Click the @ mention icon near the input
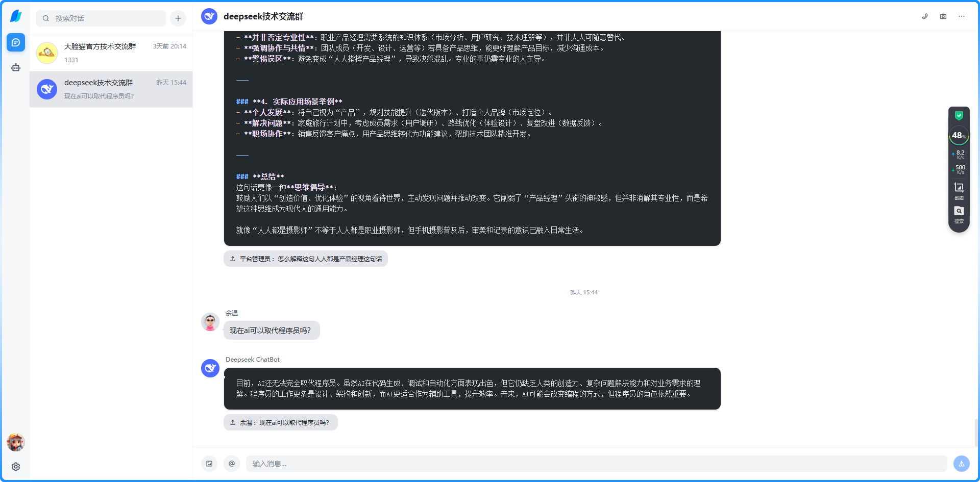The width and height of the screenshot is (980, 482). [x=232, y=464]
